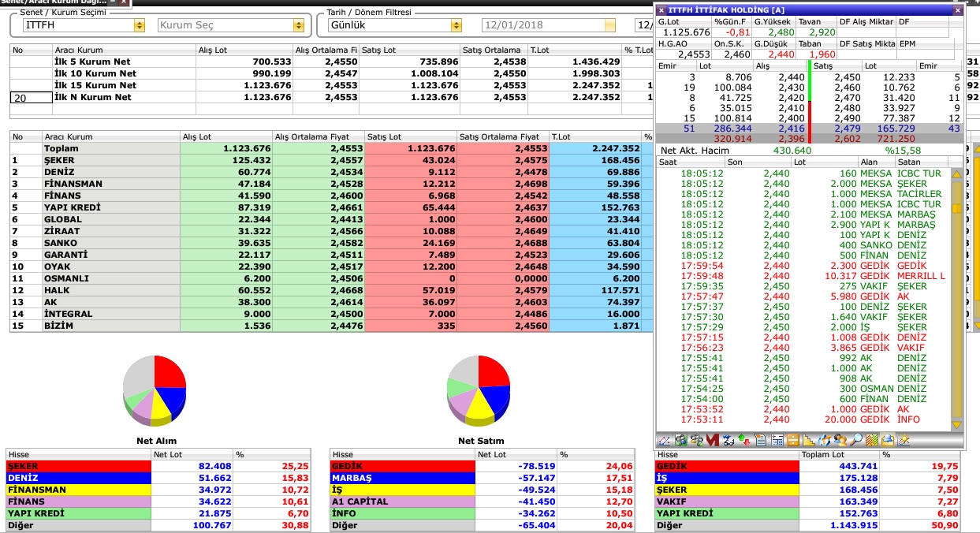Click purple VAKIF swatch in Toplam Lot legend
Image resolution: width=980 pixels, height=533 pixels.
click(x=727, y=501)
